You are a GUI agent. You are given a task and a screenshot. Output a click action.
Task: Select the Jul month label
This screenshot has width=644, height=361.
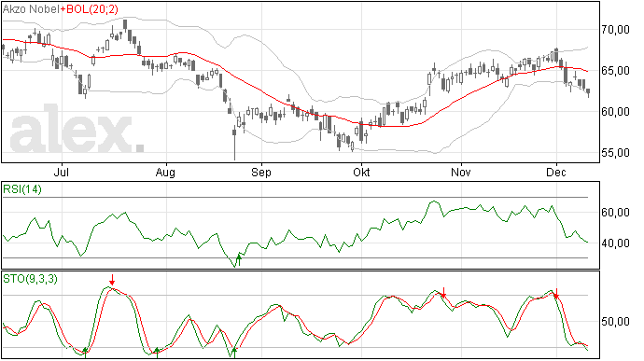tap(62, 172)
